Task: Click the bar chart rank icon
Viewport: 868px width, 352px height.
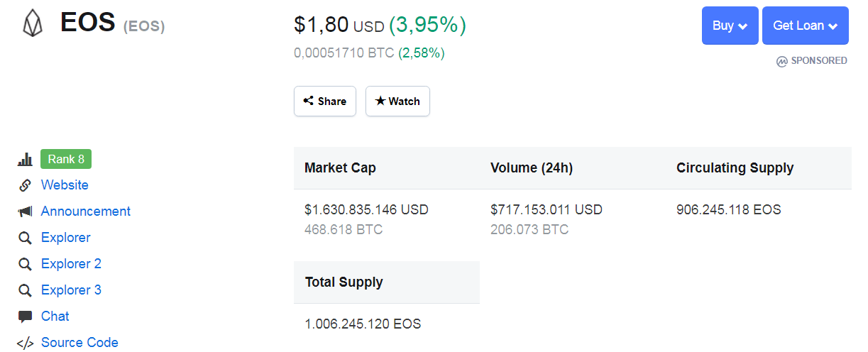Action: [25, 160]
